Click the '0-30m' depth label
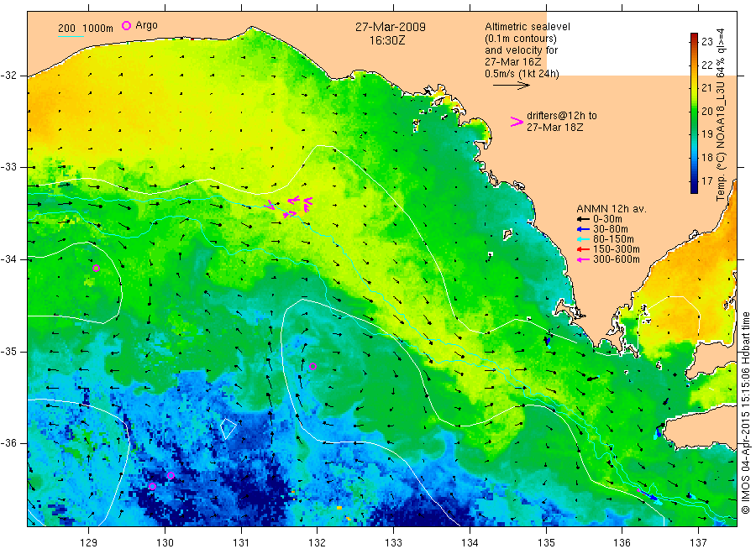Image resolution: width=756 pixels, height=554 pixels. 607,219
